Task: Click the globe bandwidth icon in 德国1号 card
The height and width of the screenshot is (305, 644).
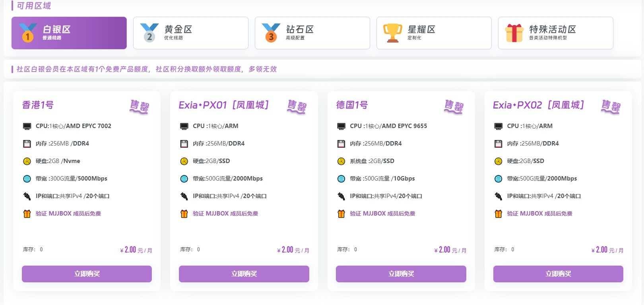Action: pyautogui.click(x=341, y=179)
